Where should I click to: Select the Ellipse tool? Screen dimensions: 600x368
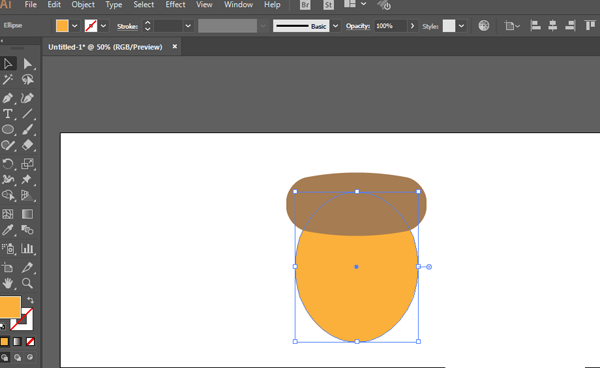click(x=8, y=130)
